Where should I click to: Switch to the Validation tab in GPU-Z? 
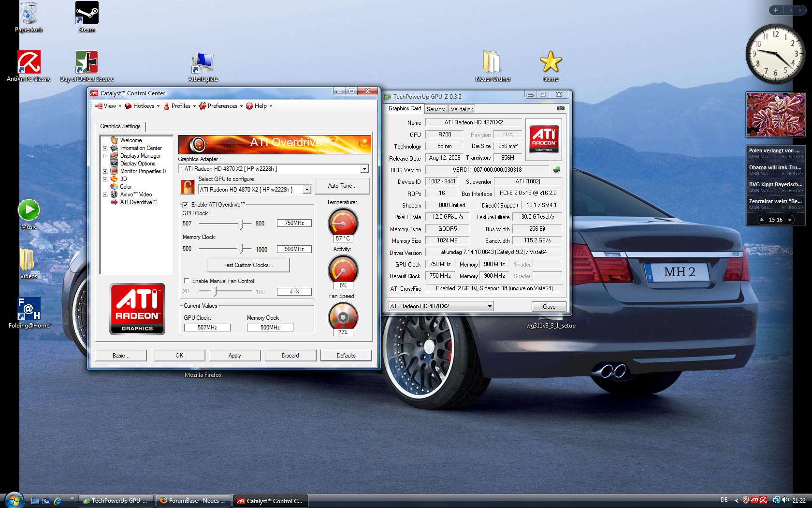(x=462, y=109)
